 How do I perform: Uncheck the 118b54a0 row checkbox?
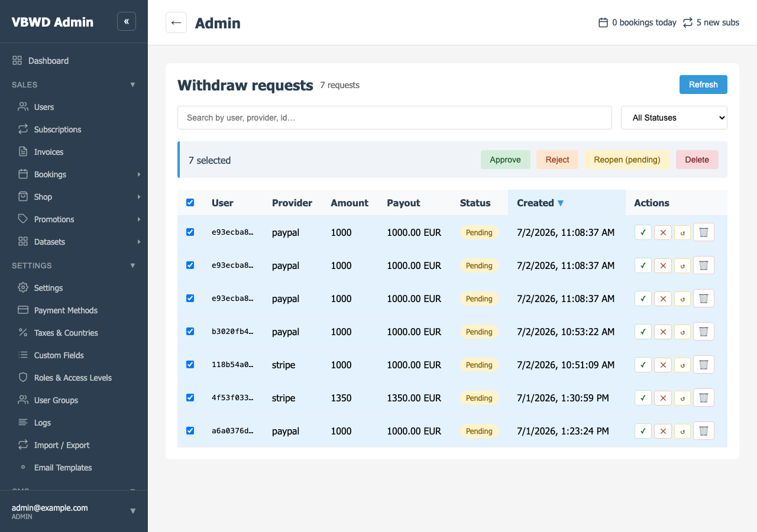click(190, 365)
